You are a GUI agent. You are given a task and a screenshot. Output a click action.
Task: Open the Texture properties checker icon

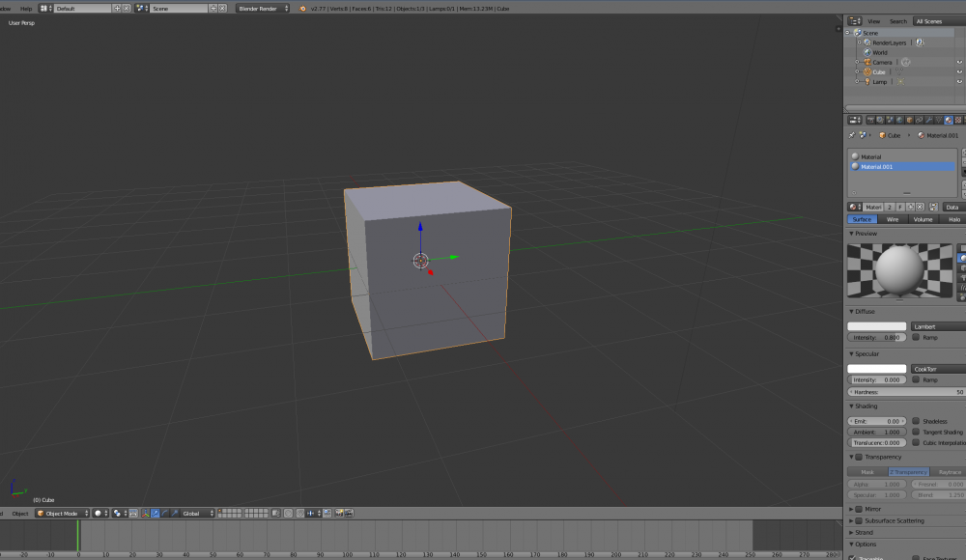[x=958, y=120]
